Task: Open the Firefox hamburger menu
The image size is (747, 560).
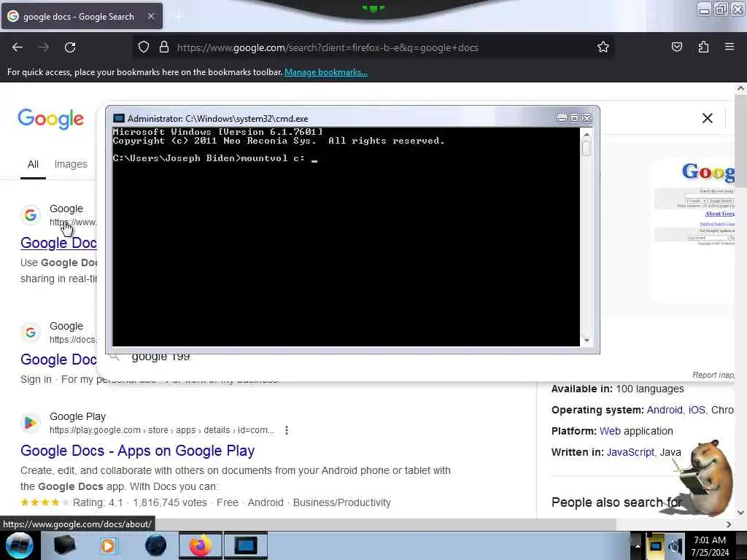Action: (729, 47)
